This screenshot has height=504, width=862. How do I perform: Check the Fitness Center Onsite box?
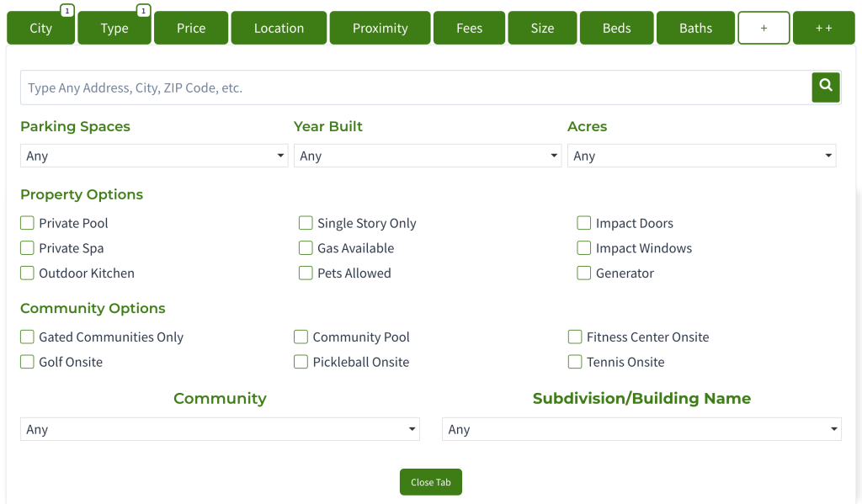click(575, 337)
